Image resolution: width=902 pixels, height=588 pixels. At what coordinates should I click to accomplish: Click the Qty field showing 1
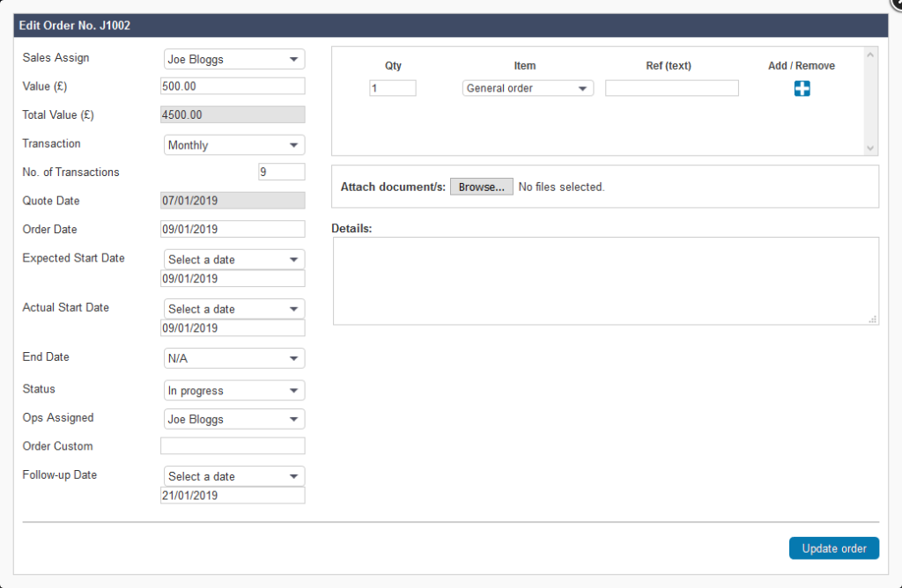tap(393, 88)
